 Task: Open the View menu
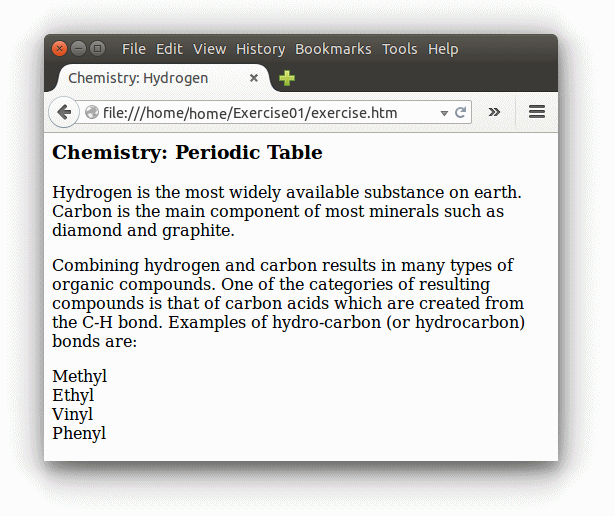209,49
